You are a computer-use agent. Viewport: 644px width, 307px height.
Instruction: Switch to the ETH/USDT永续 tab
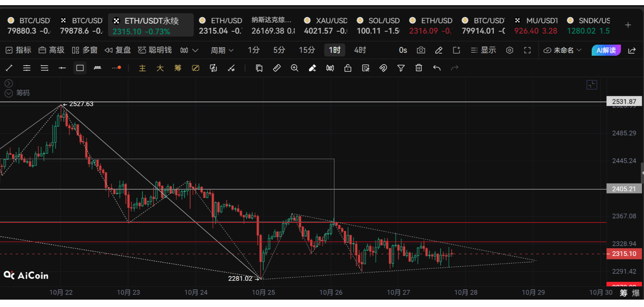tap(151, 25)
